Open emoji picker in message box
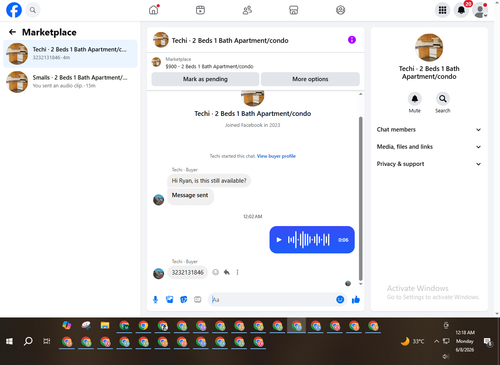This screenshot has height=365, width=500. coord(340,300)
